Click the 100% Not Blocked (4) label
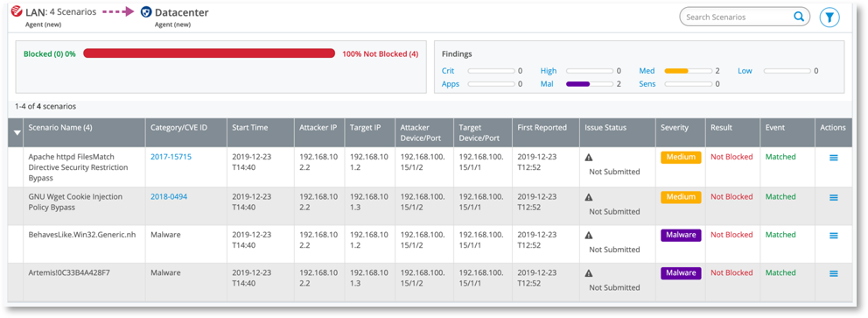This screenshot has width=868, height=318. pos(381,53)
